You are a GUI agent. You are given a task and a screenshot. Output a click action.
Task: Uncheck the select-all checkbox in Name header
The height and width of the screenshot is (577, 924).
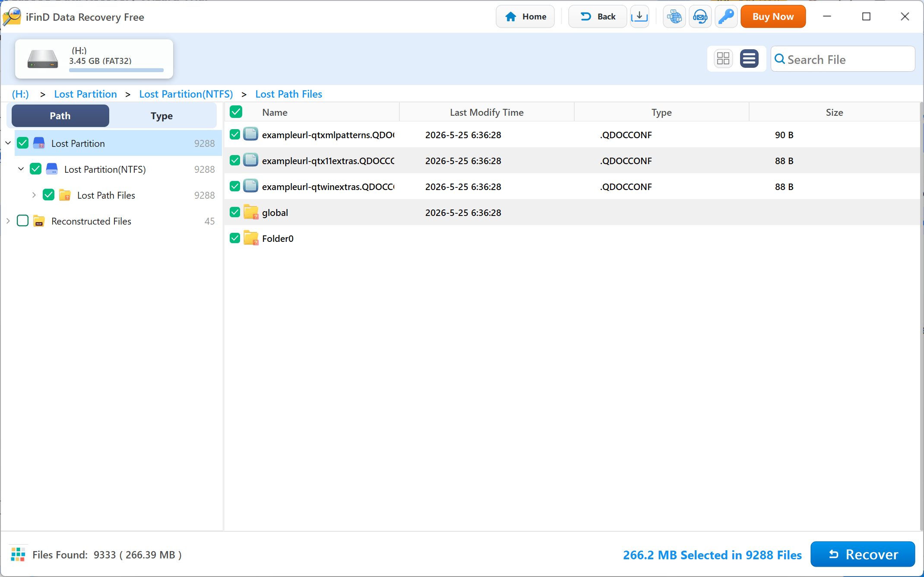(236, 112)
